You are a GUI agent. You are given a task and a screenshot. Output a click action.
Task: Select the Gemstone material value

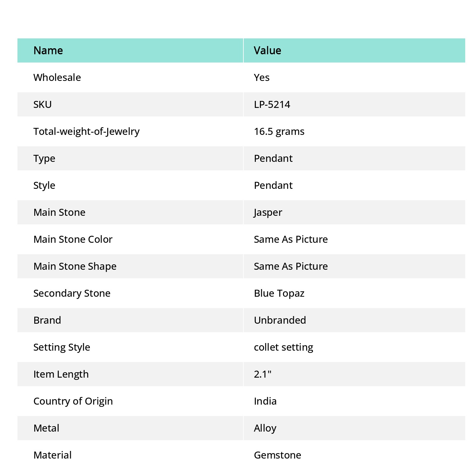[x=277, y=455]
